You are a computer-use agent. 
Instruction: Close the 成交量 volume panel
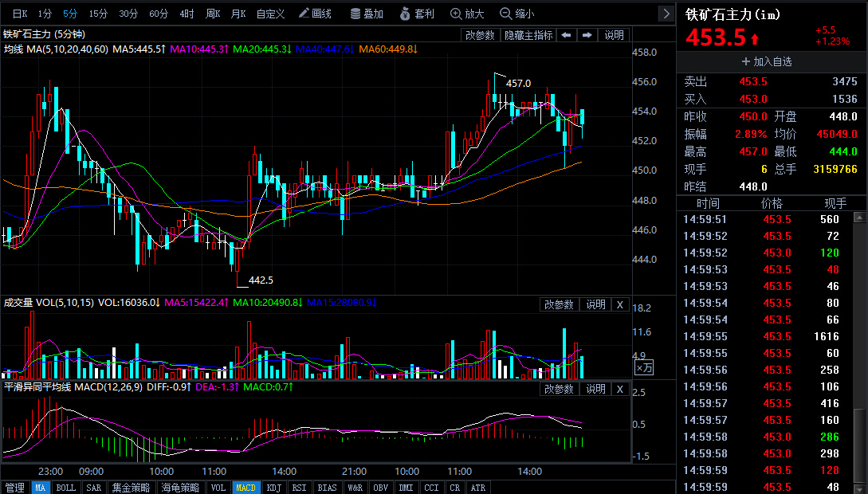point(620,305)
